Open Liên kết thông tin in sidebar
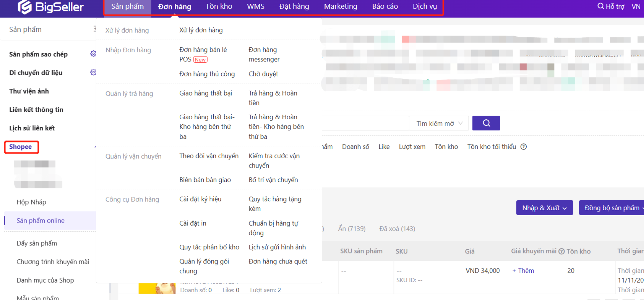This screenshot has height=300, width=644. point(36,110)
